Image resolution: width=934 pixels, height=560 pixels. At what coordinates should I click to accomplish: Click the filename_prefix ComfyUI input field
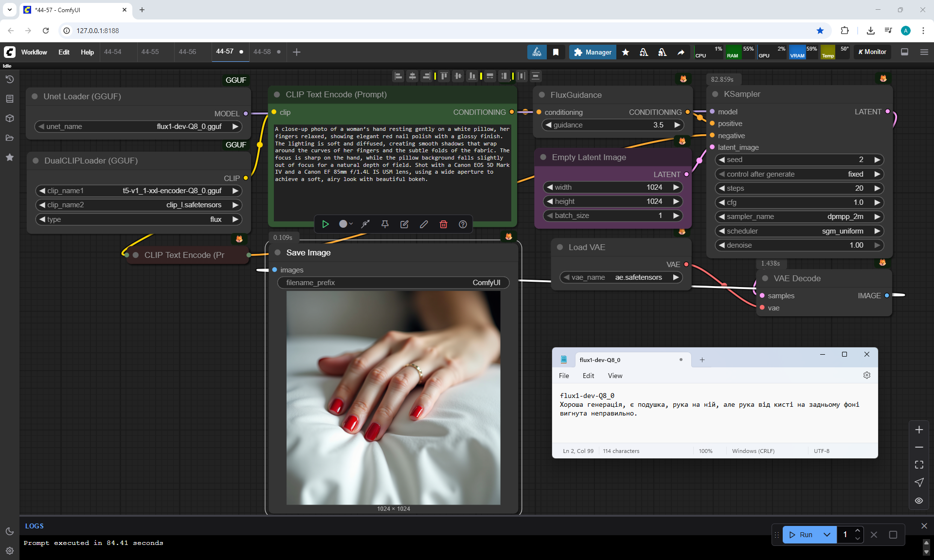393,283
